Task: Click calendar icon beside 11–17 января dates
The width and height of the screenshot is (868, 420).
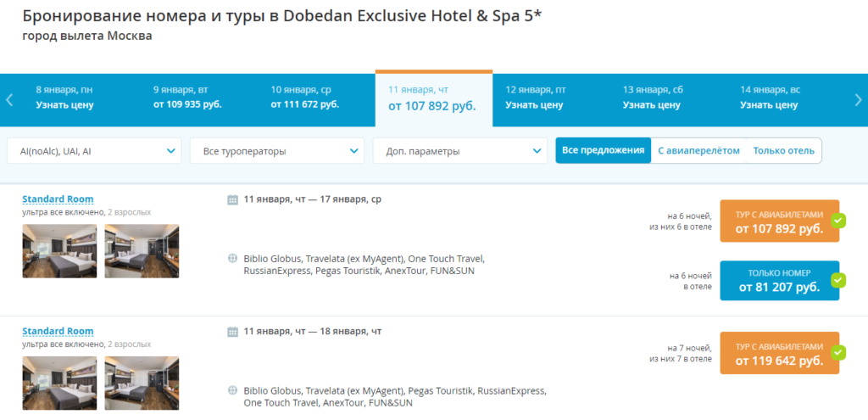Action: (x=232, y=199)
